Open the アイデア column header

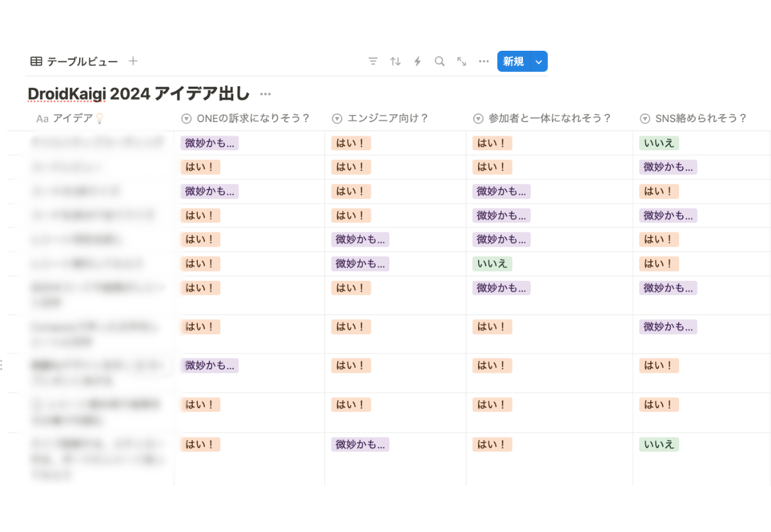click(x=69, y=118)
